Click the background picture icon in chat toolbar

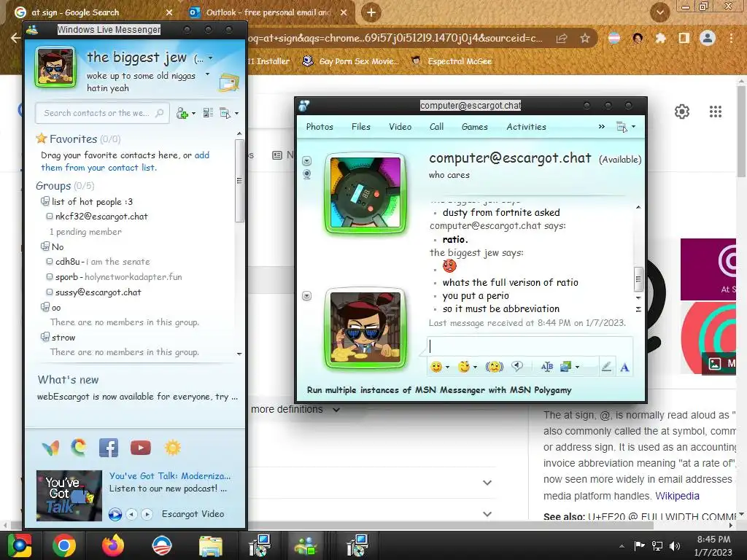(565, 367)
